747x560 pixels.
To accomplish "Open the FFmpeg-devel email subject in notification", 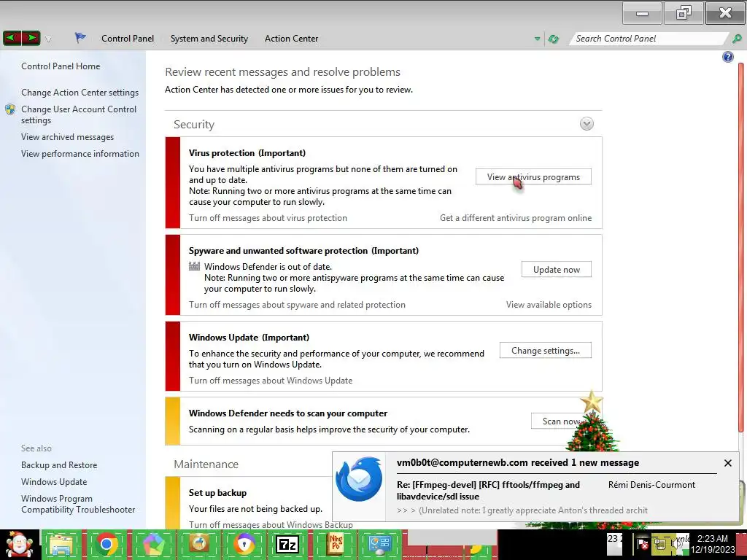I will click(488, 491).
